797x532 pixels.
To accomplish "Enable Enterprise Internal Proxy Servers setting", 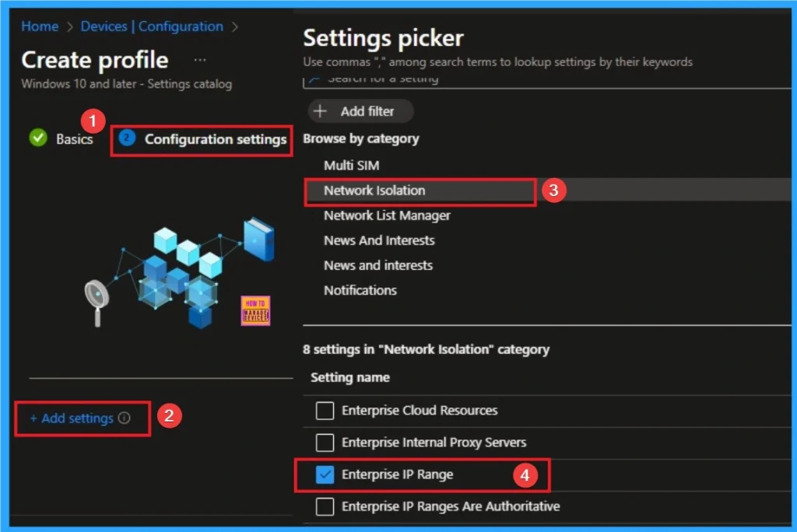I will click(325, 443).
